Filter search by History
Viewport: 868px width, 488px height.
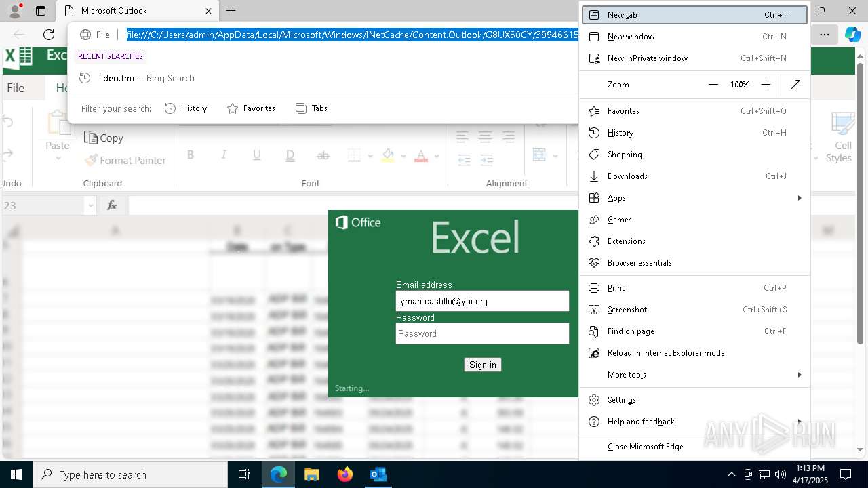(x=186, y=108)
